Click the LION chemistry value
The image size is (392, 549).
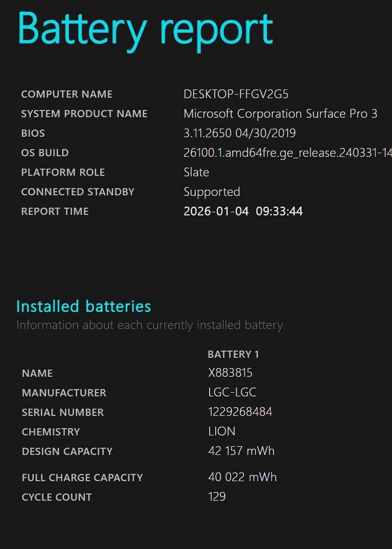(222, 432)
